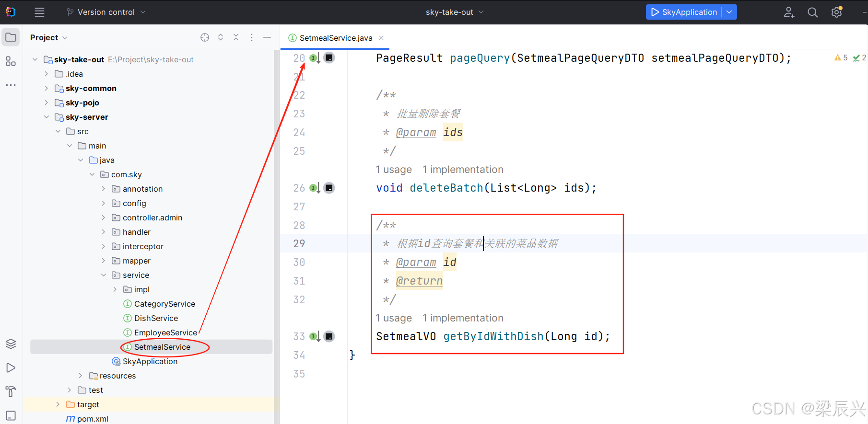The width and height of the screenshot is (868, 424).
Task: Click deleteBatch method name
Action: (x=446, y=188)
